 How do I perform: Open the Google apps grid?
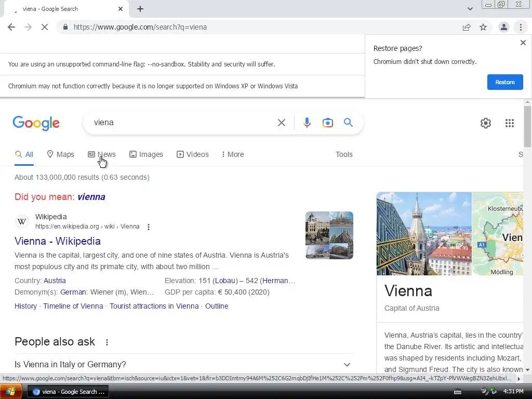(x=509, y=123)
